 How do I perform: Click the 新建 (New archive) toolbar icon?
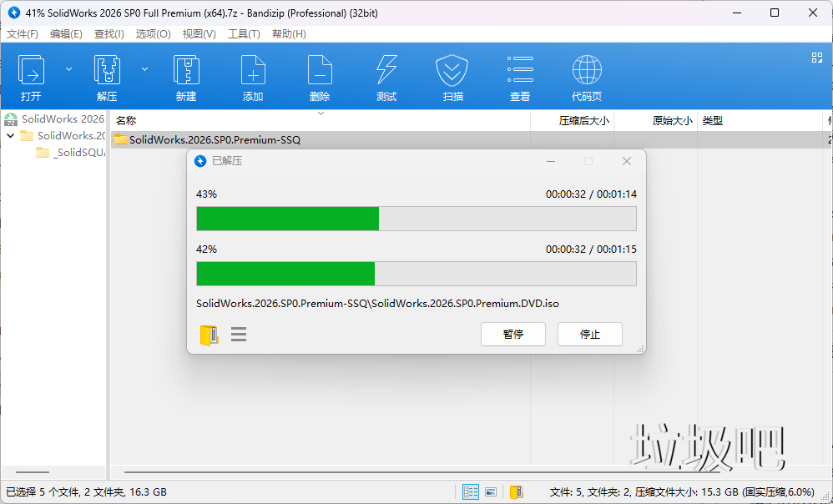[185, 71]
